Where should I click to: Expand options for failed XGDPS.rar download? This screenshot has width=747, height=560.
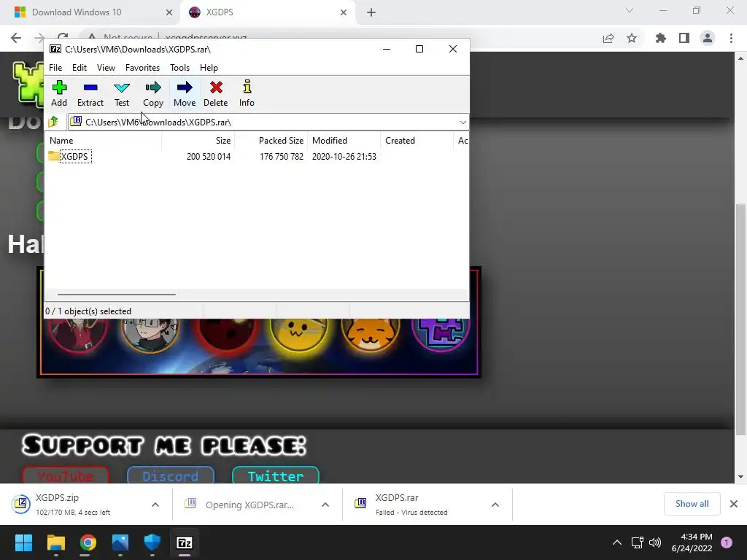[495, 505]
